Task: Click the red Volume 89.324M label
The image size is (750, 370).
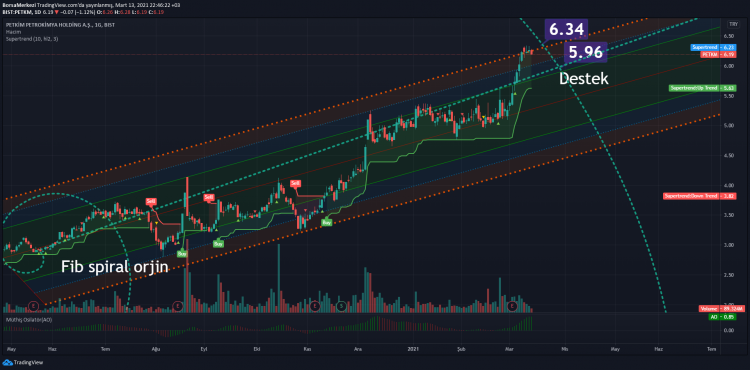Action: point(722,309)
